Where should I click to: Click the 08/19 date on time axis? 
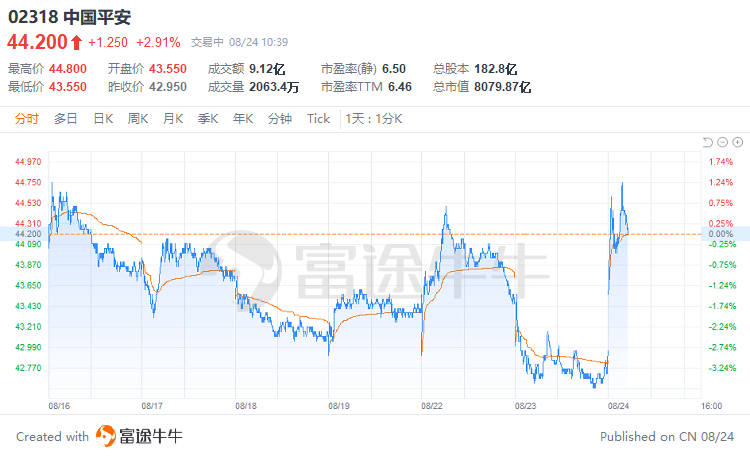coord(339,406)
